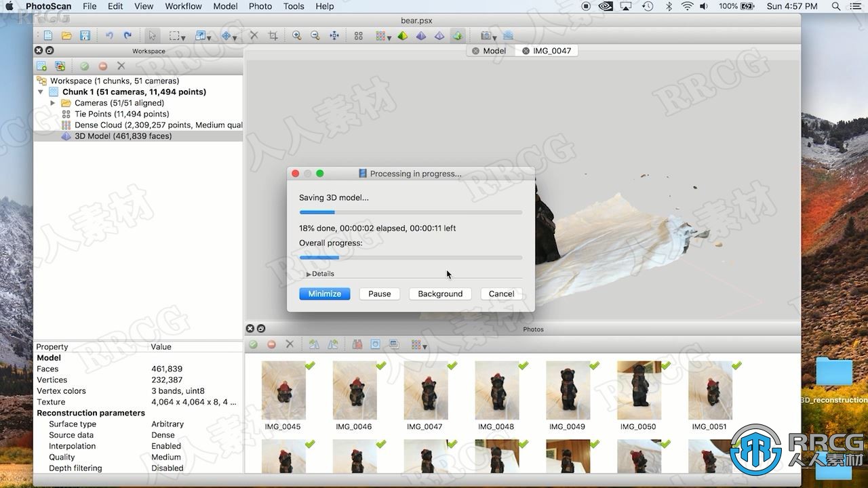Select the Move object tool
Screen dimensions: 868x488
pyautogui.click(x=226, y=35)
